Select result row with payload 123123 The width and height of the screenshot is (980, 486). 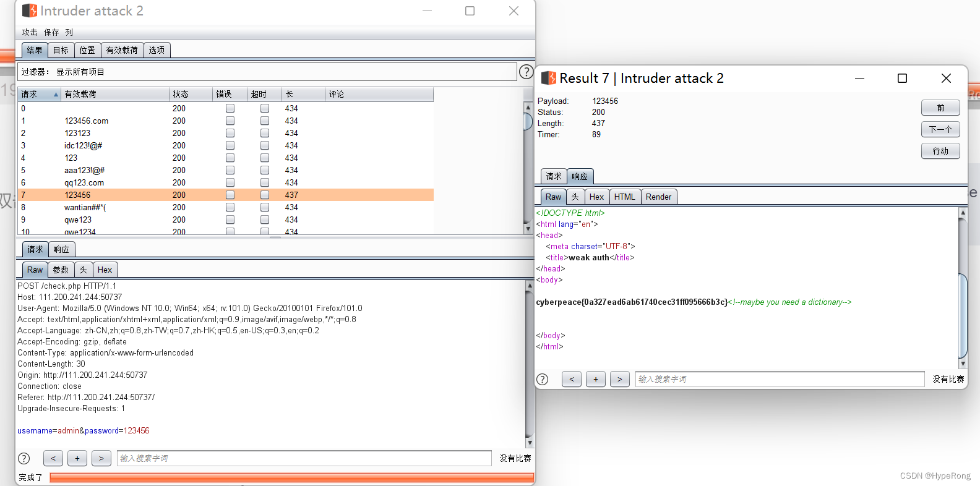226,133
